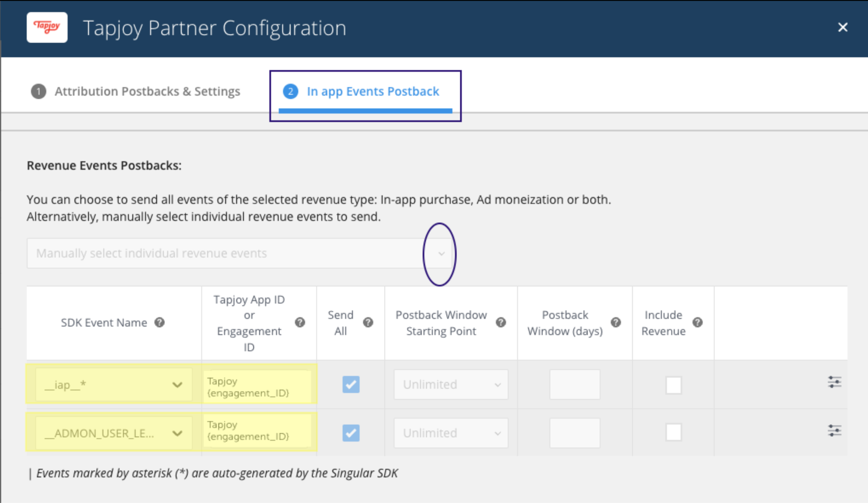Viewport: 868px width, 503px height.
Task: Click help icon beside Tapjoy App ID header
Action: [x=300, y=322]
